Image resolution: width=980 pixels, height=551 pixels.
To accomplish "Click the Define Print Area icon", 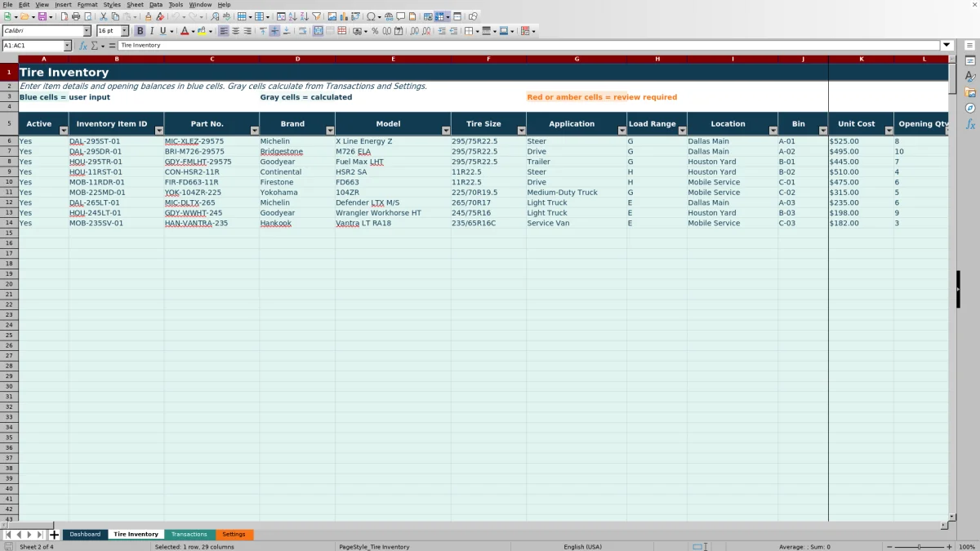I will [x=428, y=16].
